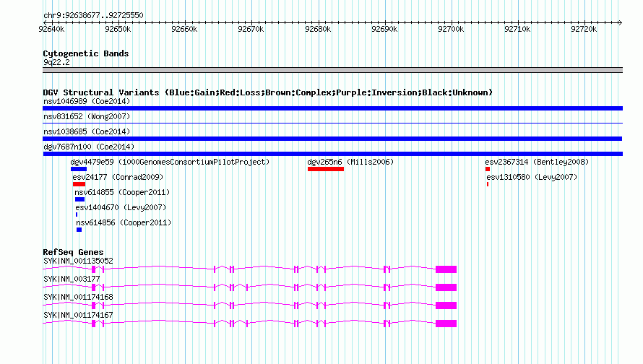Open transcript label SYK|NM_003177
Image resolution: width=643 pixels, height=364 pixels.
pyautogui.click(x=72, y=279)
